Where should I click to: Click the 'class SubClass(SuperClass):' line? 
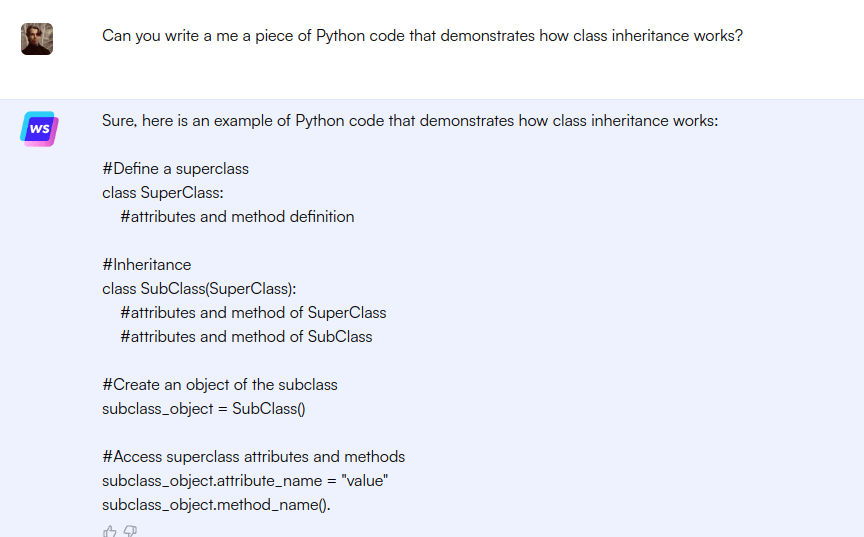point(199,289)
